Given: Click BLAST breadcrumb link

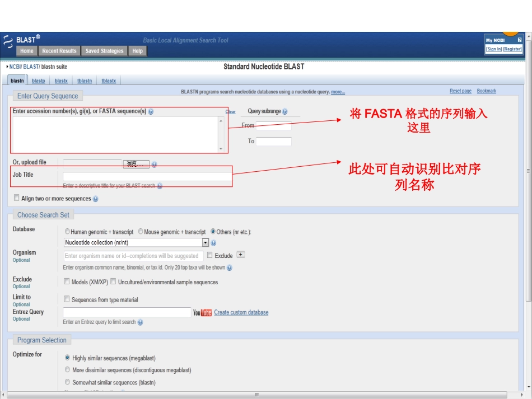Looking at the screenshot, I should pos(31,67).
